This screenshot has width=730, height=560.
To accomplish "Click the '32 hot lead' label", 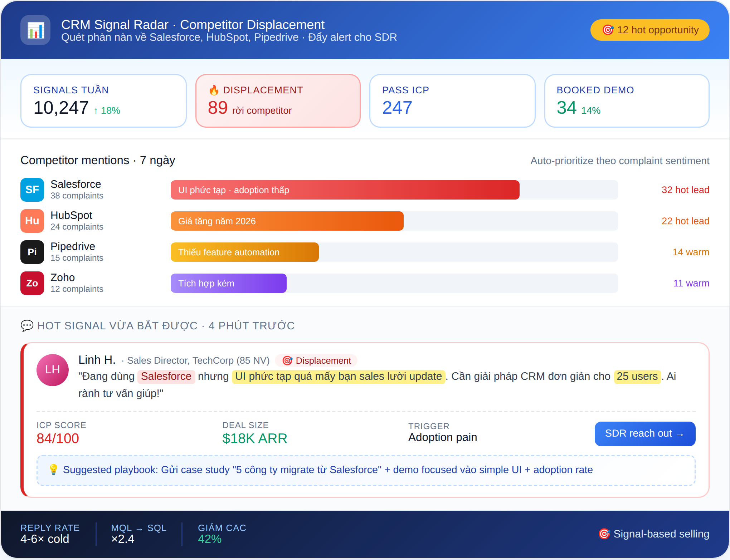I will (x=685, y=190).
